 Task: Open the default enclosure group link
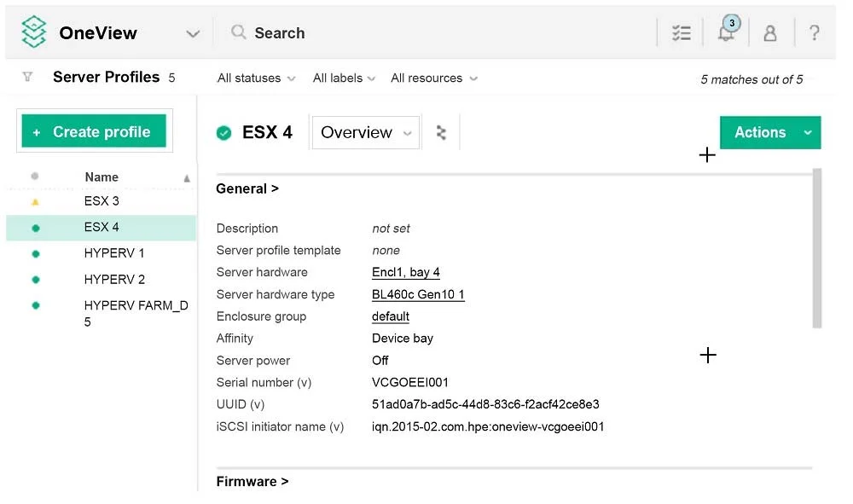390,316
